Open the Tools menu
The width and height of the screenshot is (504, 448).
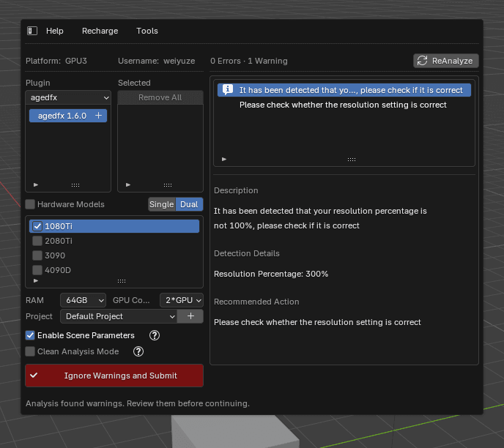pos(147,31)
